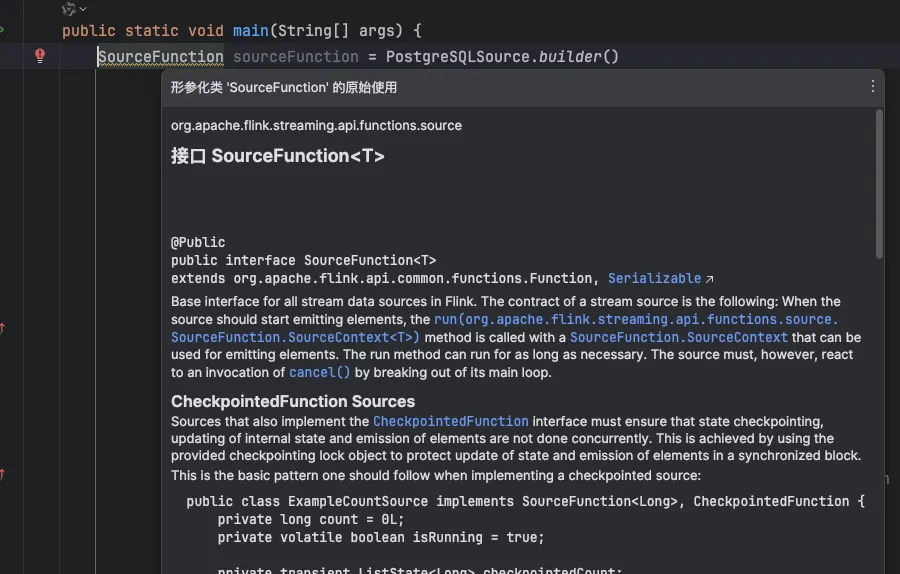The image size is (900, 574).
Task: Follow the cancel() method link
Action: [320, 373]
